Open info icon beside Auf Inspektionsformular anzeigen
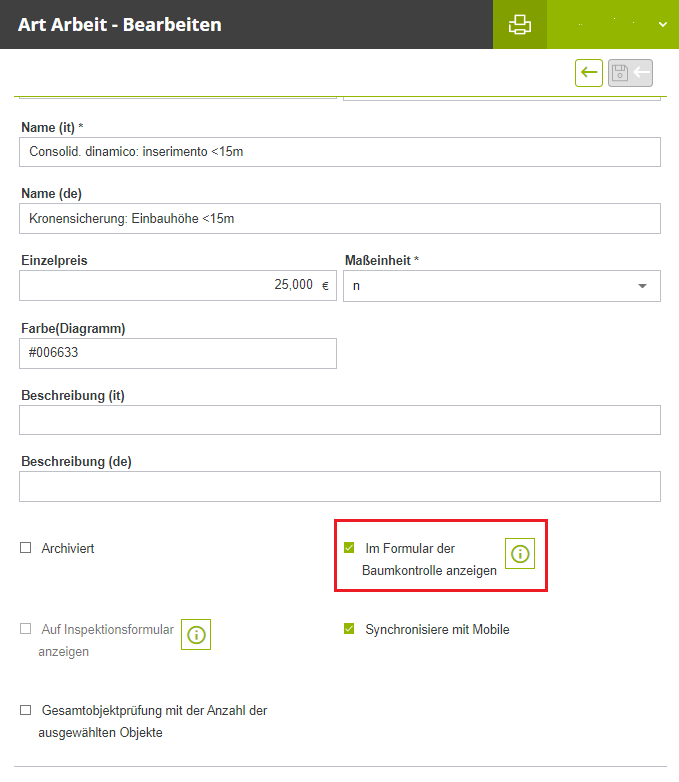Screen dimensions: 679x782 (x=196, y=634)
